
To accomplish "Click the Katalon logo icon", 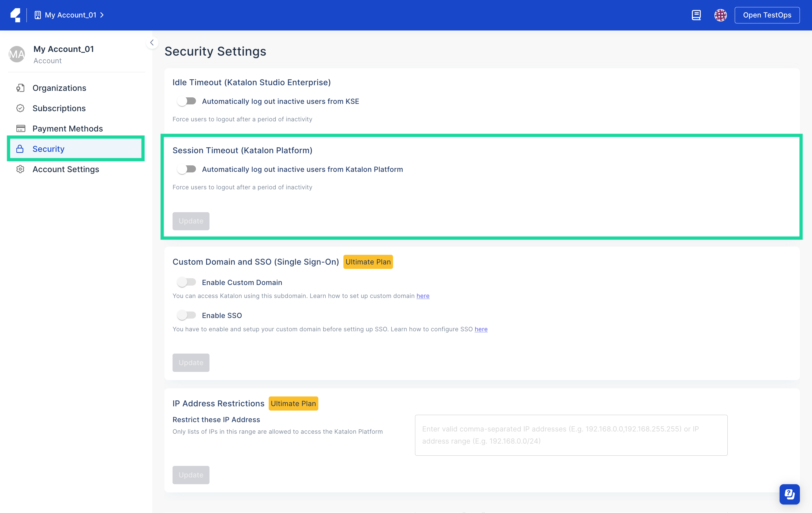I will [16, 15].
